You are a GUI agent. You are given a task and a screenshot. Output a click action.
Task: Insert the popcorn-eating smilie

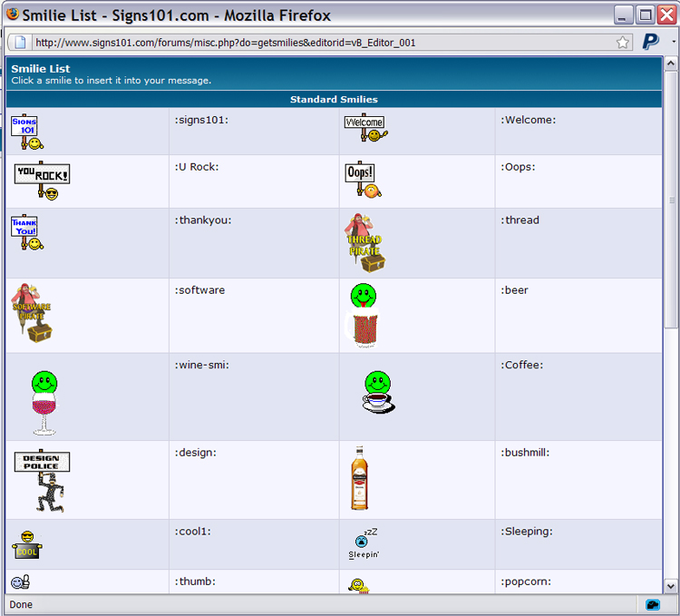click(359, 586)
